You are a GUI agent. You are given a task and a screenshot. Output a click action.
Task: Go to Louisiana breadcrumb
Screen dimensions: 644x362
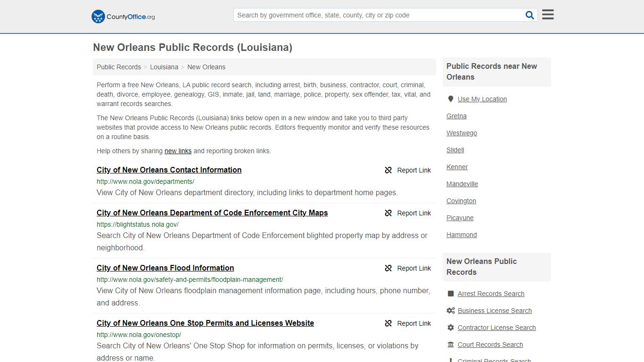click(x=164, y=67)
